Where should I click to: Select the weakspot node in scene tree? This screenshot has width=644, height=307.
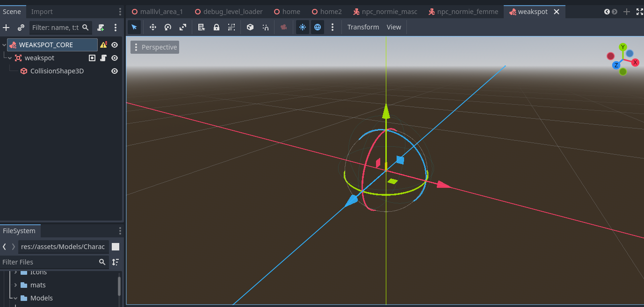point(39,58)
